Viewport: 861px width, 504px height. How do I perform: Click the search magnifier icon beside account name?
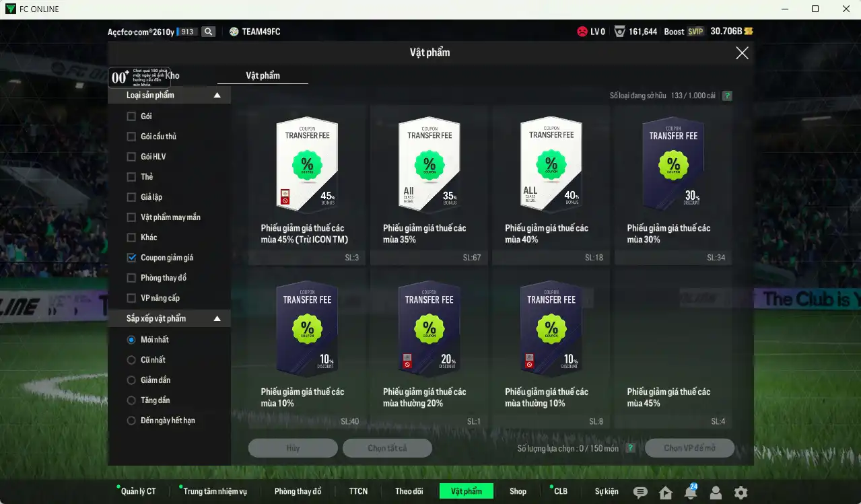coord(208,32)
